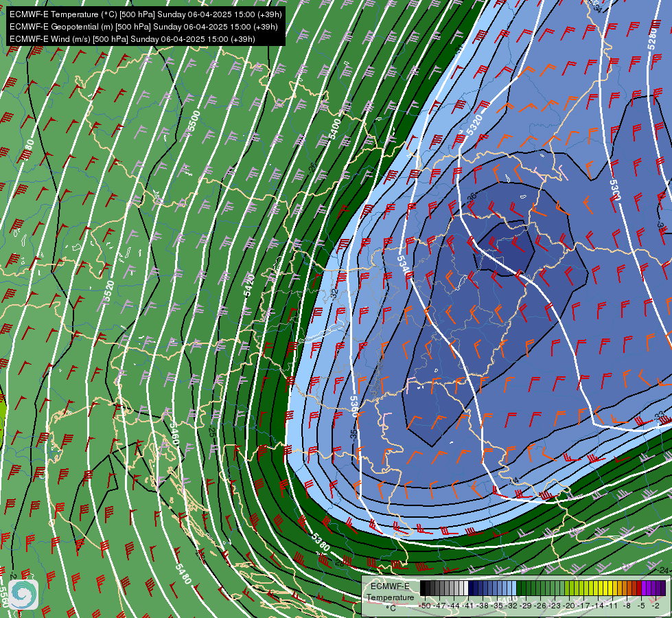This screenshot has width=672, height=618.
Task: Click the -41 value in the temperature legend
Action: click(x=467, y=606)
